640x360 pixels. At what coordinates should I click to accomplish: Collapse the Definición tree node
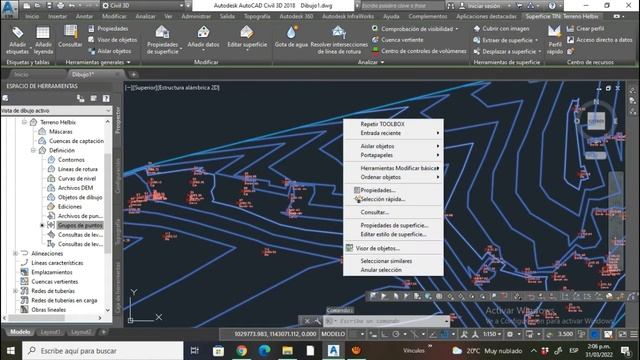(33, 150)
